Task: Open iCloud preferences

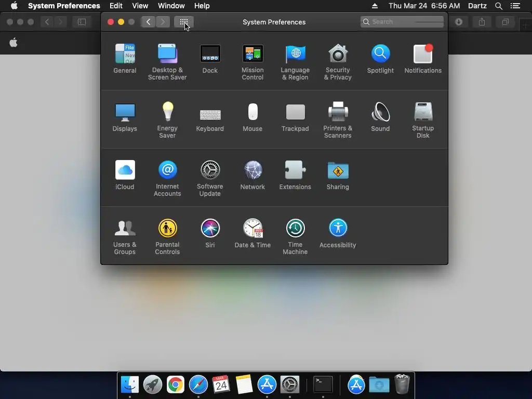Action: tap(125, 175)
